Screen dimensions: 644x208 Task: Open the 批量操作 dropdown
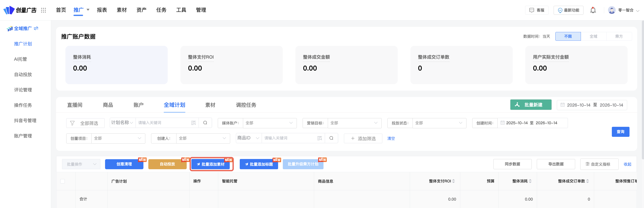[x=81, y=164]
